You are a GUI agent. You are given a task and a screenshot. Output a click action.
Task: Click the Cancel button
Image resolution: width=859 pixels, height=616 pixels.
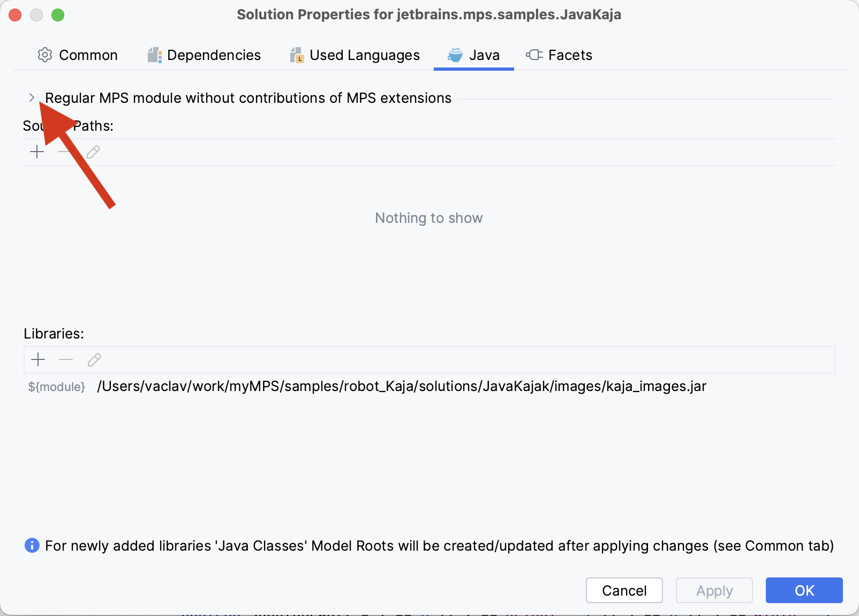coord(624,590)
